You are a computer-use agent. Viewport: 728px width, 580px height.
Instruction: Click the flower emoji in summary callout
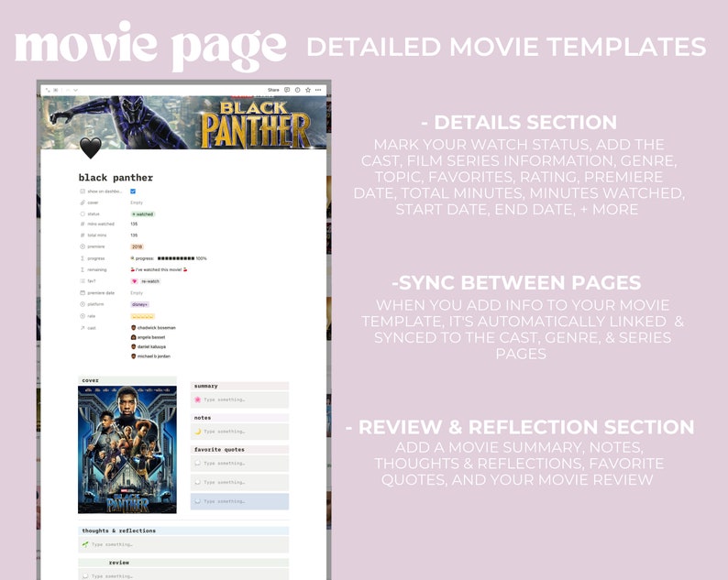point(197,399)
